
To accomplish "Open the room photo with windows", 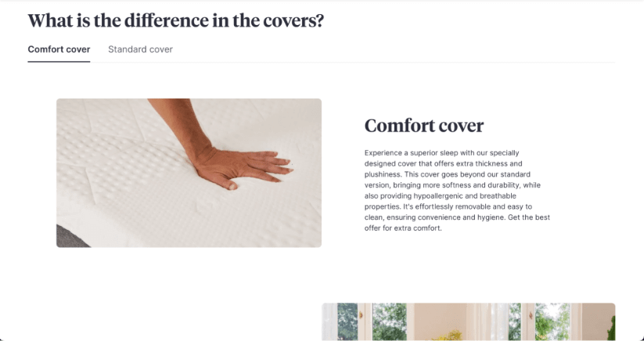I will pyautogui.click(x=468, y=321).
